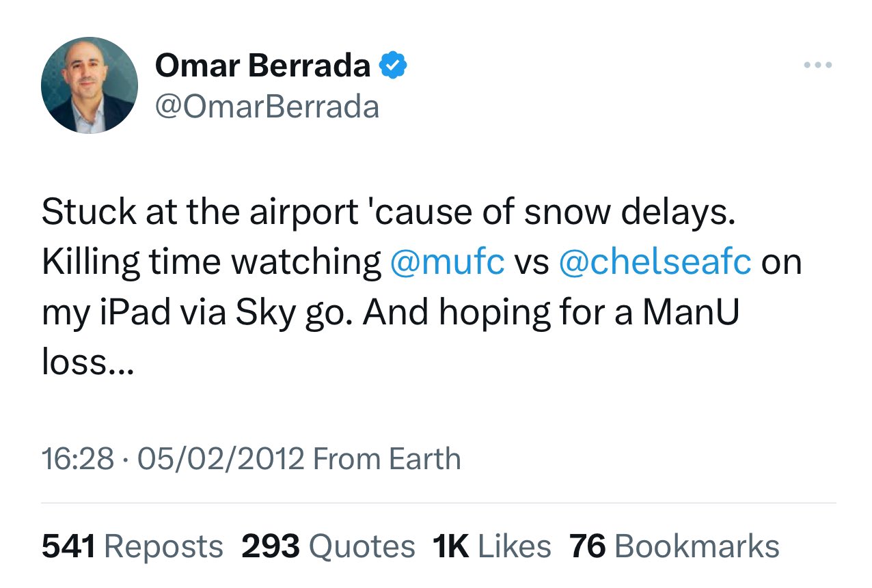Click the 76 Bookmarks count
Image resolution: width=872 pixels, height=588 pixels.
click(674, 546)
